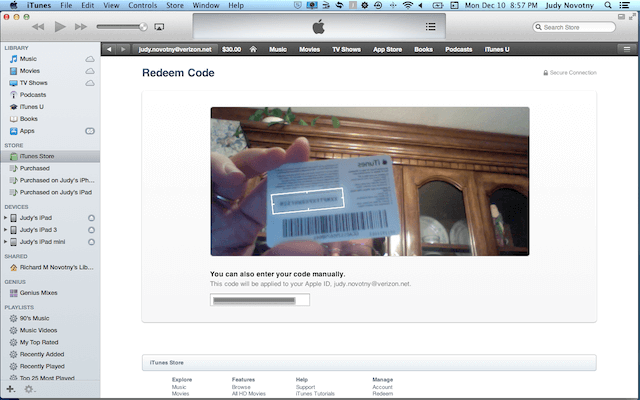The height and width of the screenshot is (400, 640).
Task: Expand the Judy's iPad mini device triangle
Action: point(5,242)
